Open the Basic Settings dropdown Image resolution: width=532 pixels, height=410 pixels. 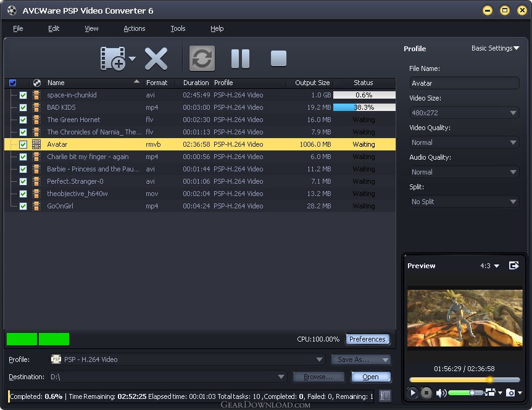click(x=496, y=49)
